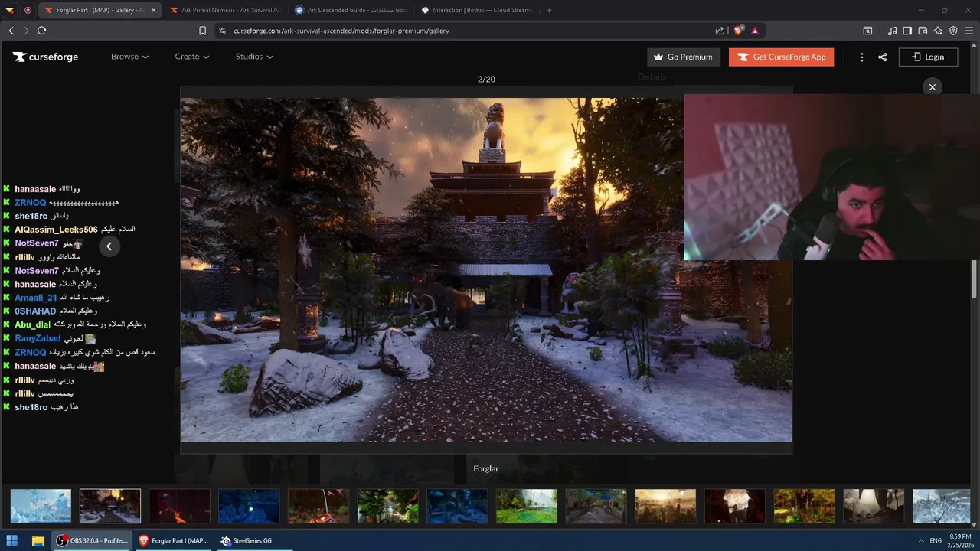The width and height of the screenshot is (980, 551).
Task: Open Windows Start menu
Action: tap(11, 540)
